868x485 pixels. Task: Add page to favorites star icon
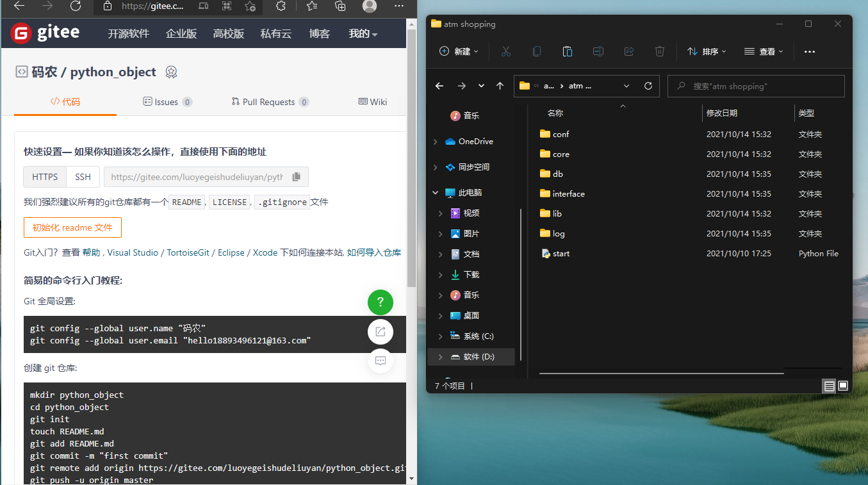point(250,6)
